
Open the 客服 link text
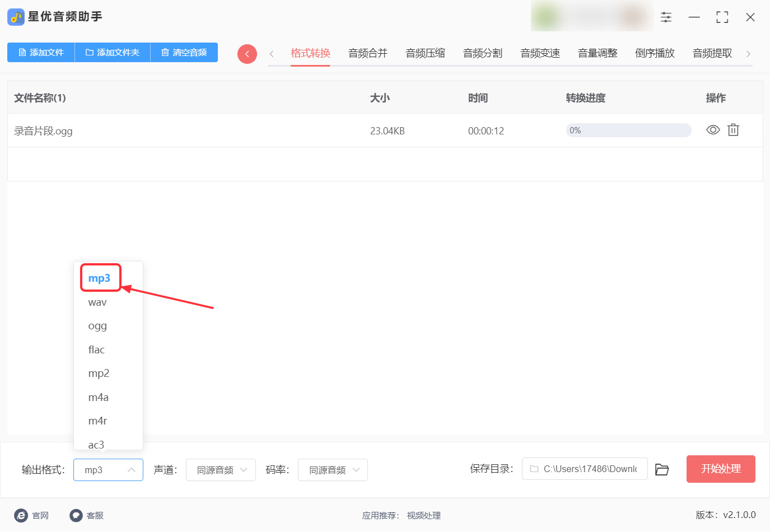95,516
